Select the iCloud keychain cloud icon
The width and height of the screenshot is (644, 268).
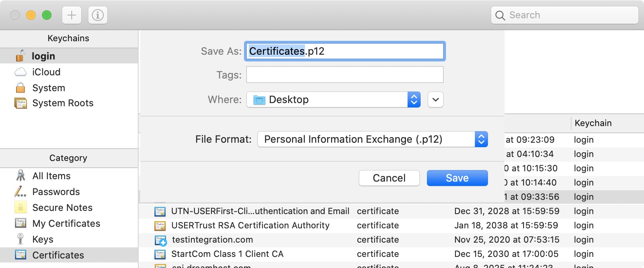21,72
